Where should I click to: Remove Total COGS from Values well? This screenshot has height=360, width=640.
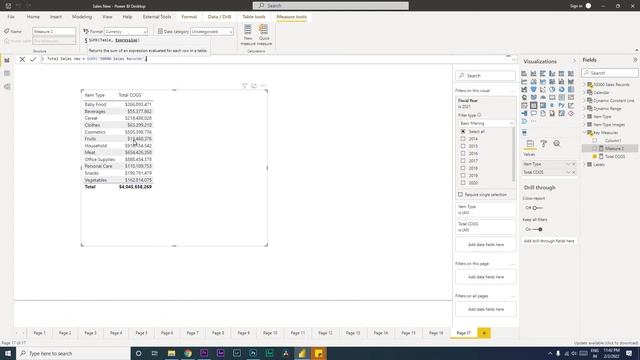(573, 172)
